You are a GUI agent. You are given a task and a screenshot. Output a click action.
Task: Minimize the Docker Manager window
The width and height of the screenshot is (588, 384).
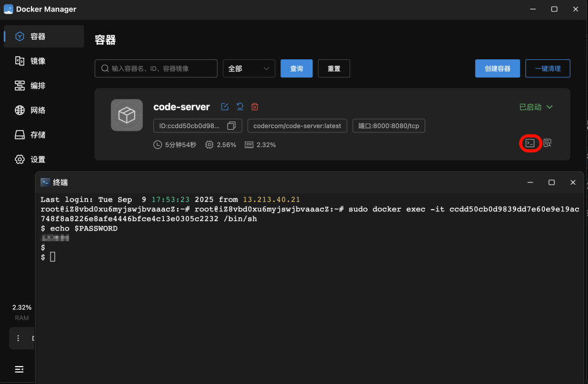coord(533,9)
